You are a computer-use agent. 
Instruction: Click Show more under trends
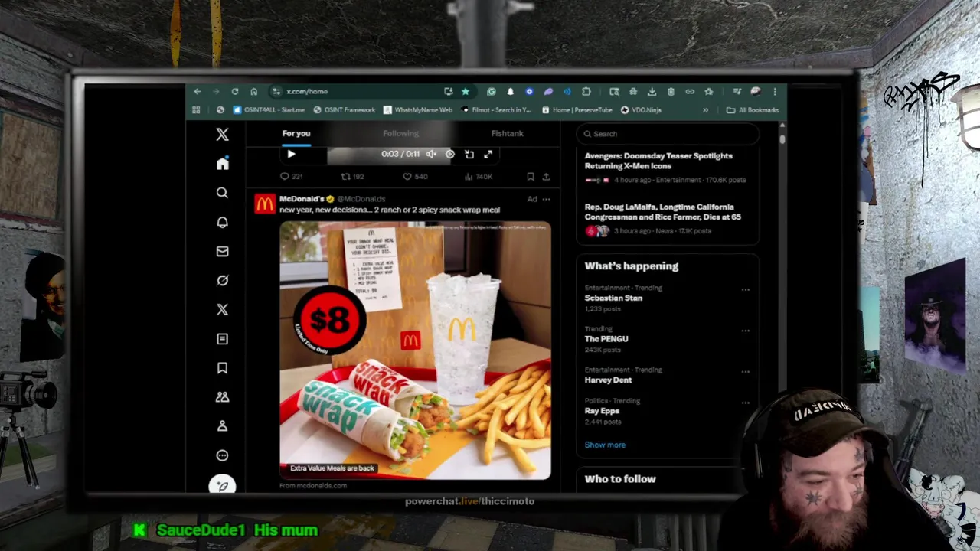point(605,445)
